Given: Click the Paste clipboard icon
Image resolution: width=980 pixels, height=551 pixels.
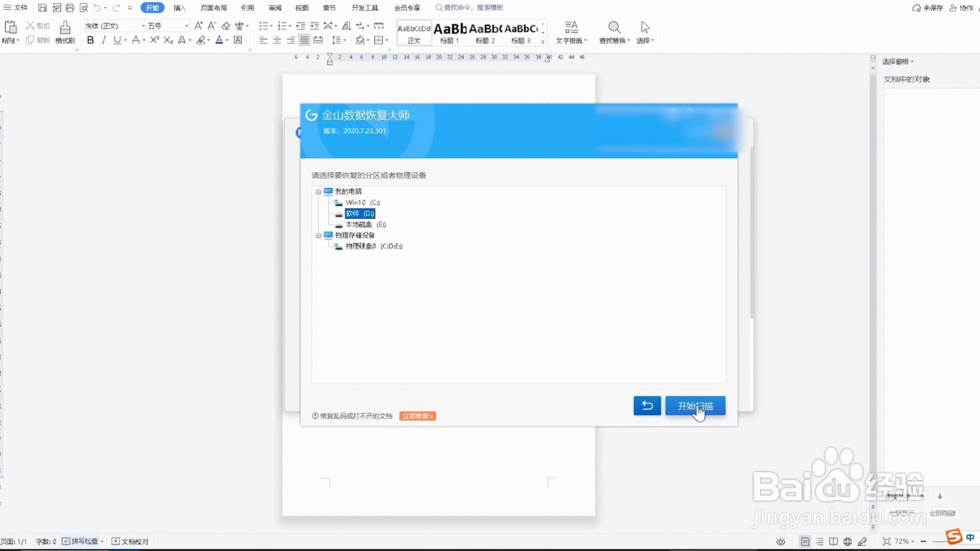Looking at the screenshot, I should click(x=10, y=28).
